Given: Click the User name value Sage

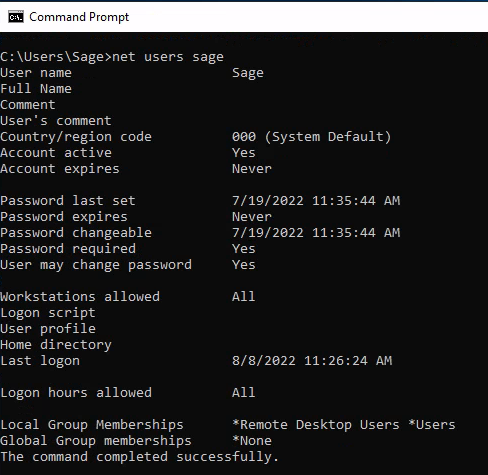Looking at the screenshot, I should (x=248, y=73).
